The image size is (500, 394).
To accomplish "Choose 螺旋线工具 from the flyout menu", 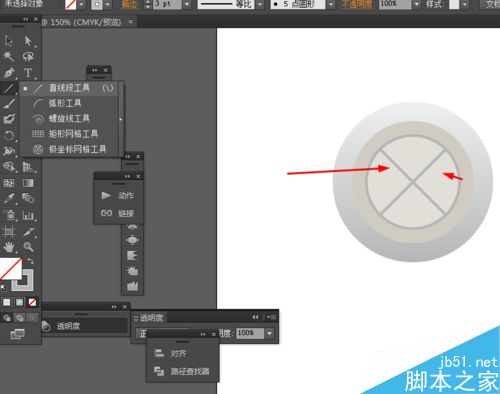I will click(69, 118).
